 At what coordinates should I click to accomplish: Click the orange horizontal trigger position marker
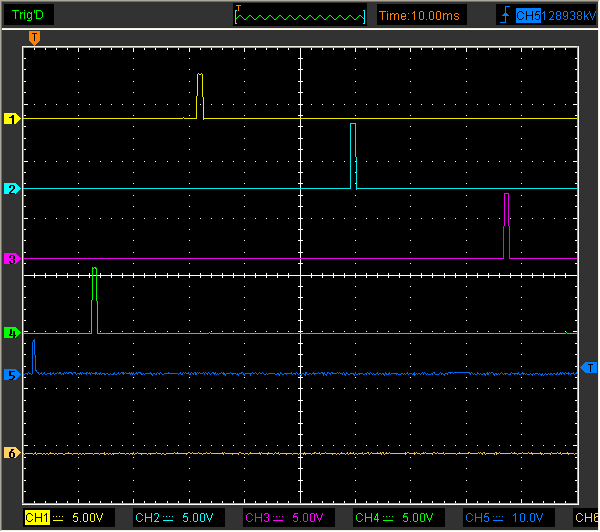(x=34, y=38)
